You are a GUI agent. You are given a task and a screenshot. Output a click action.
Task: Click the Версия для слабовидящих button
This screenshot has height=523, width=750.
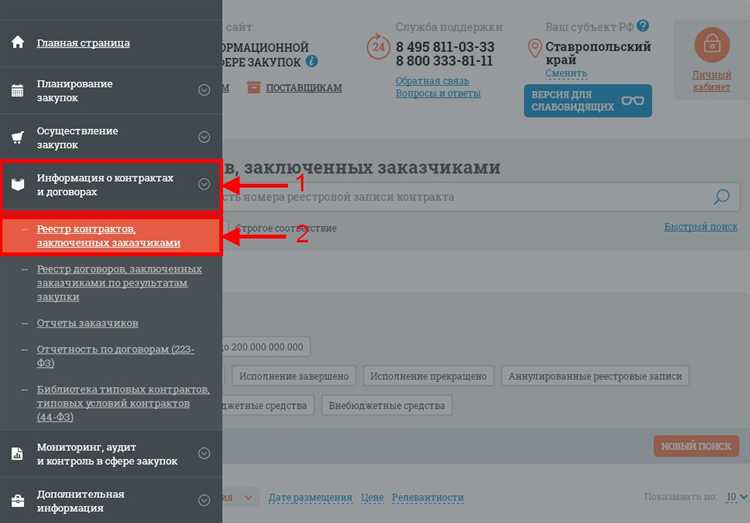tap(587, 101)
